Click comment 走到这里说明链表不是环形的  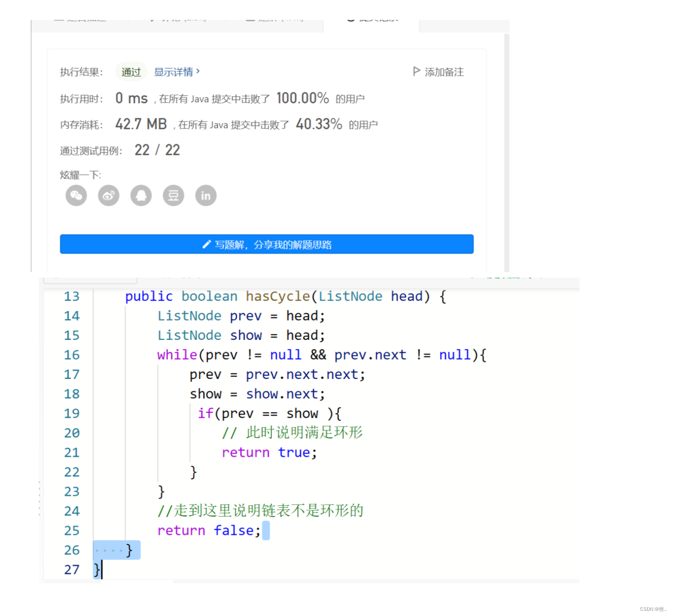261,511
